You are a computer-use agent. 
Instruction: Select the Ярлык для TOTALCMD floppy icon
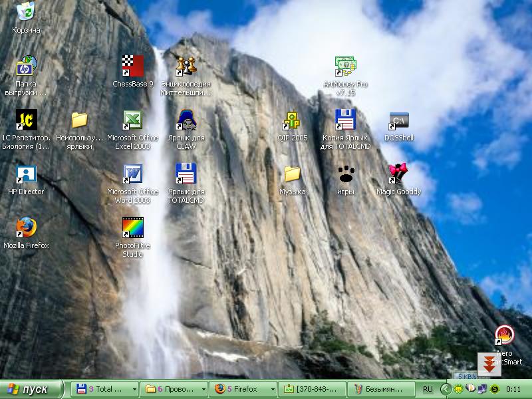[x=186, y=174]
